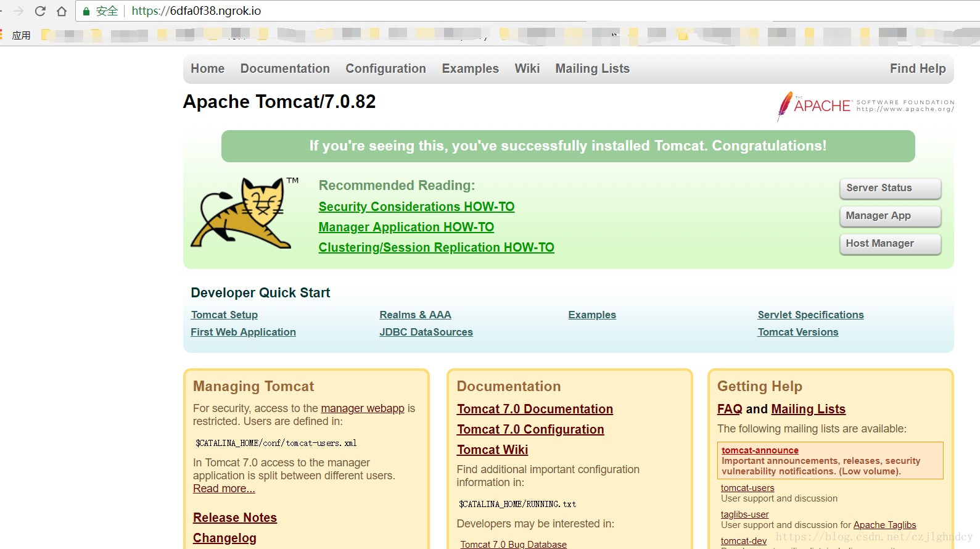The height and width of the screenshot is (549, 980).
Task: Open Clustering/Session Replication HOW-TO link
Action: click(436, 247)
